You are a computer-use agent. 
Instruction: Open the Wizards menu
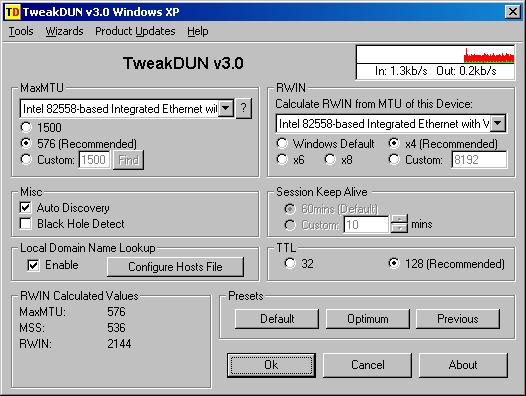coord(64,31)
